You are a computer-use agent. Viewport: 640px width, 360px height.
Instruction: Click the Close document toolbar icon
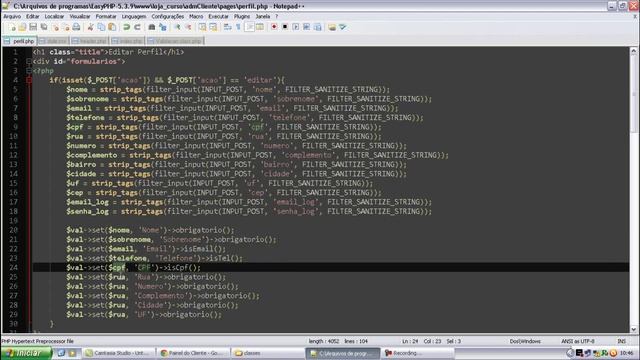pyautogui.click(x=55, y=27)
